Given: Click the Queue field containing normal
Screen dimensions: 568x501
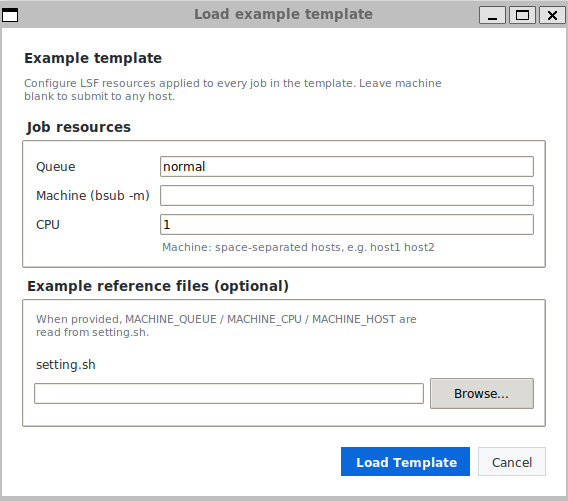Looking at the screenshot, I should (x=347, y=167).
